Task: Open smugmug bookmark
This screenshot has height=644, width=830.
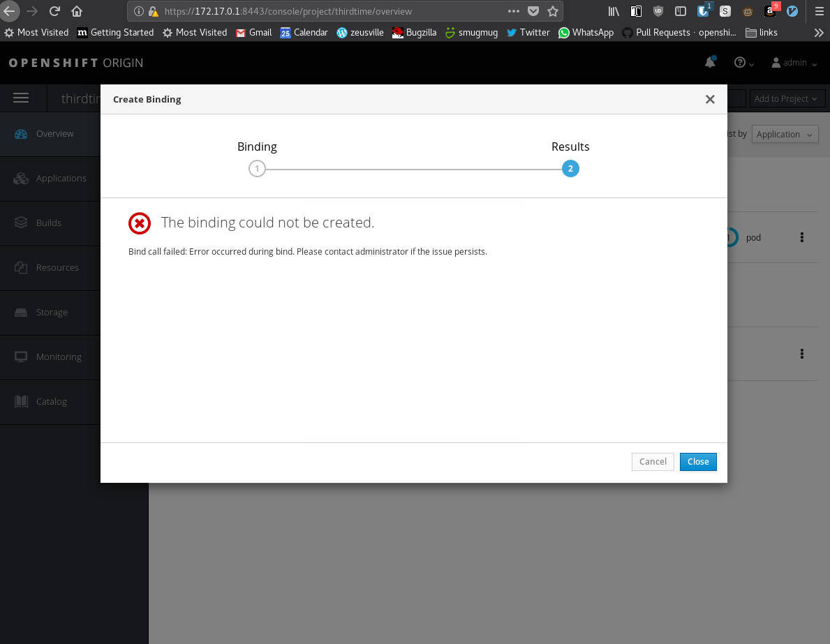Action: (471, 33)
